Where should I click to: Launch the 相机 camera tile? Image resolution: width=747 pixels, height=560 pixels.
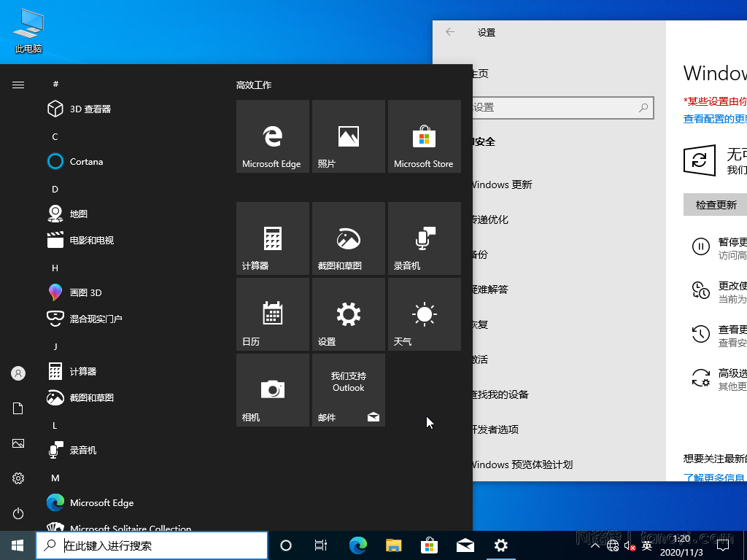[273, 390]
